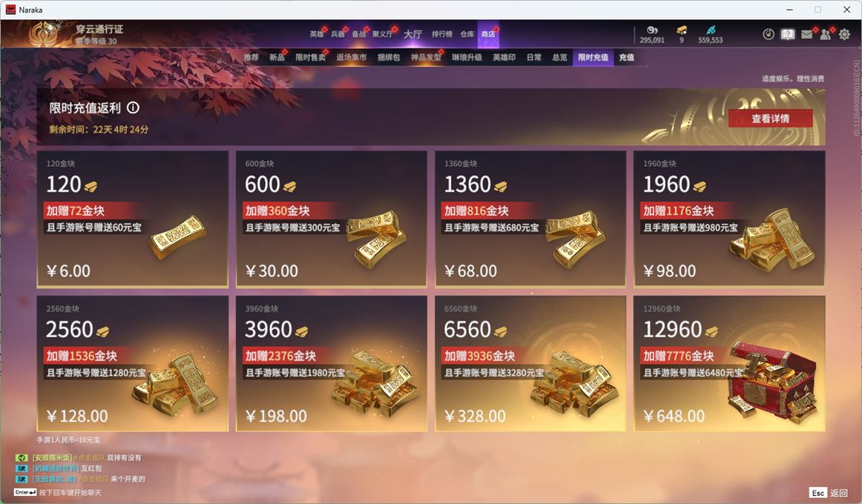This screenshot has width=862, height=504.
Task: Open the 限时售卖 shop tab
Action: [311, 57]
